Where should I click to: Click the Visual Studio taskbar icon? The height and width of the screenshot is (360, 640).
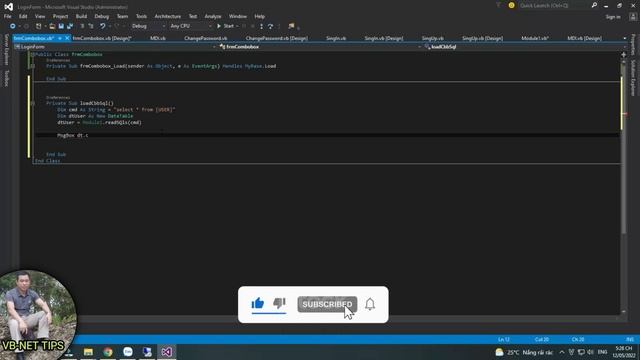167,352
